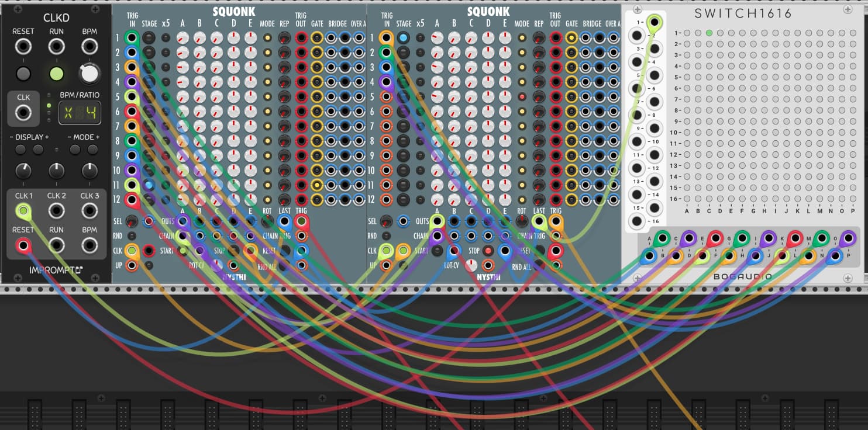Turn the ROT-CV knob on right SQUONK

point(471,266)
